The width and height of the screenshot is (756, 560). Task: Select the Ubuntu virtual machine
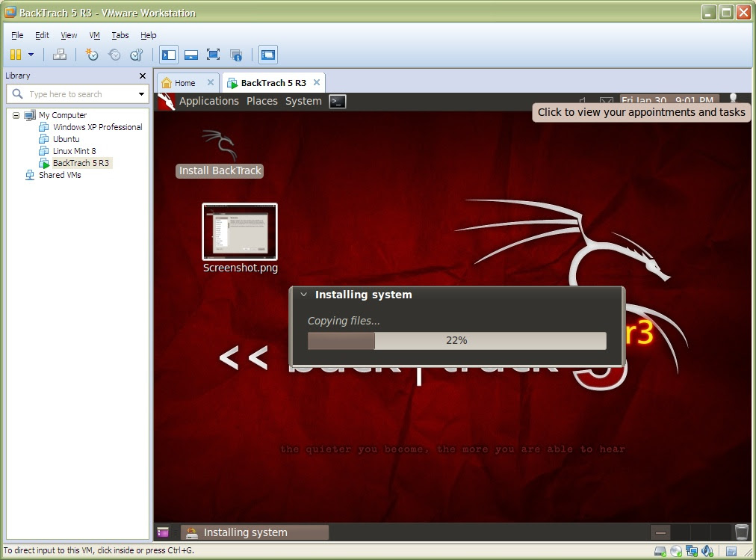pos(66,139)
